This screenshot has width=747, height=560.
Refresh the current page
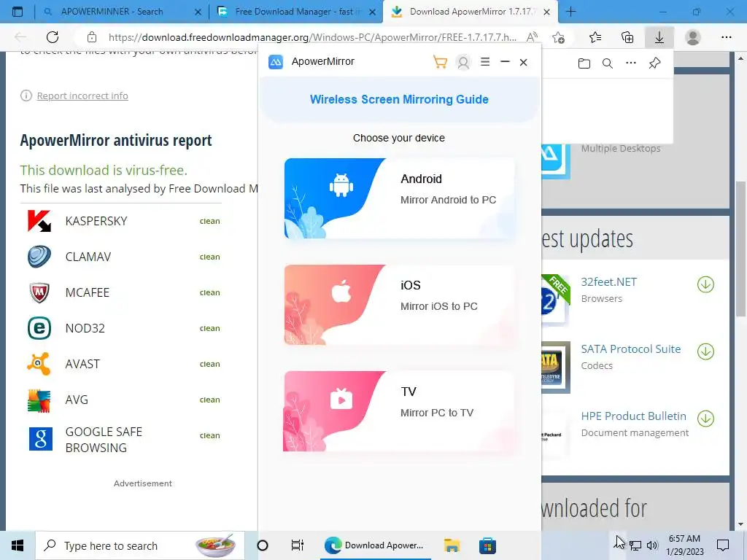pyautogui.click(x=53, y=37)
